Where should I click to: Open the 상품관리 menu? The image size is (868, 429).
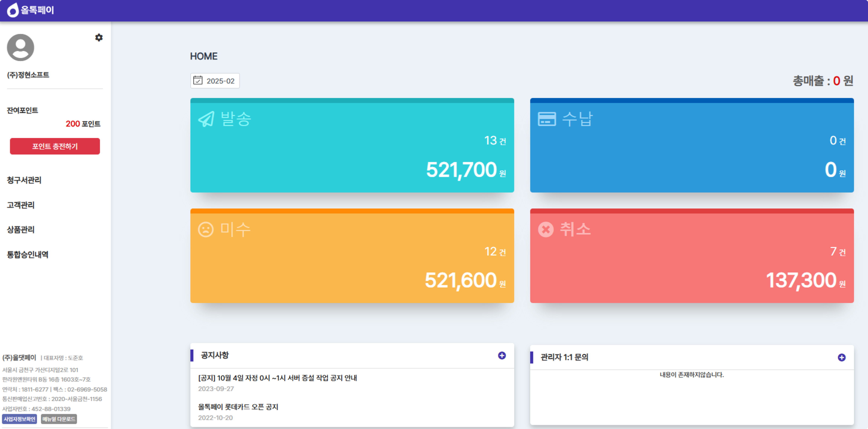(x=21, y=230)
